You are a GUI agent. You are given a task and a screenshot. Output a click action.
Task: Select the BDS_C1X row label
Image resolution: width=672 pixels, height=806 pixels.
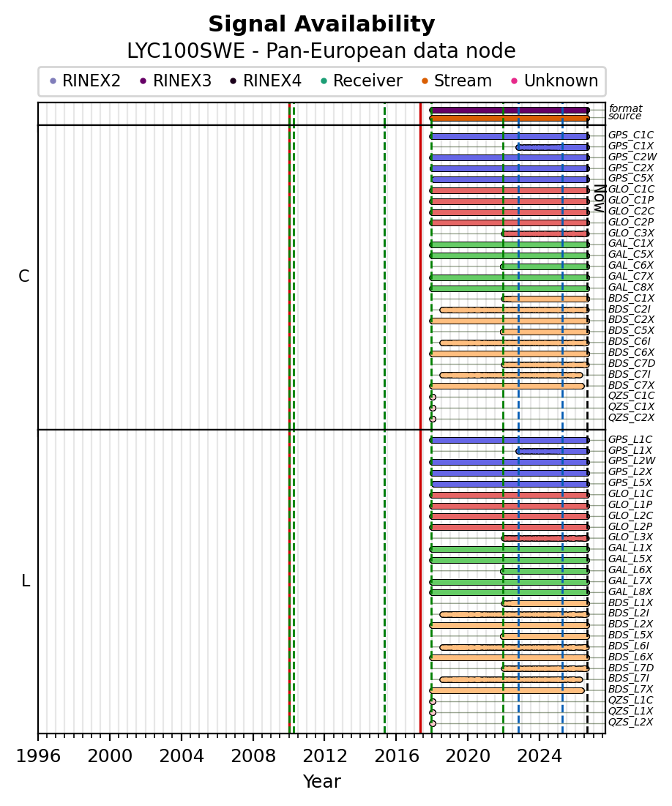point(632,298)
